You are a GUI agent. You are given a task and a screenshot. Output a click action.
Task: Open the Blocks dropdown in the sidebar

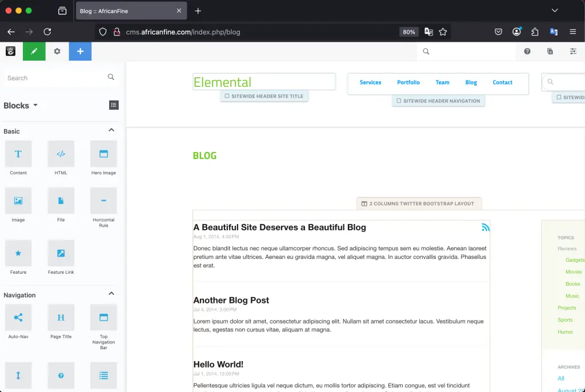point(21,105)
